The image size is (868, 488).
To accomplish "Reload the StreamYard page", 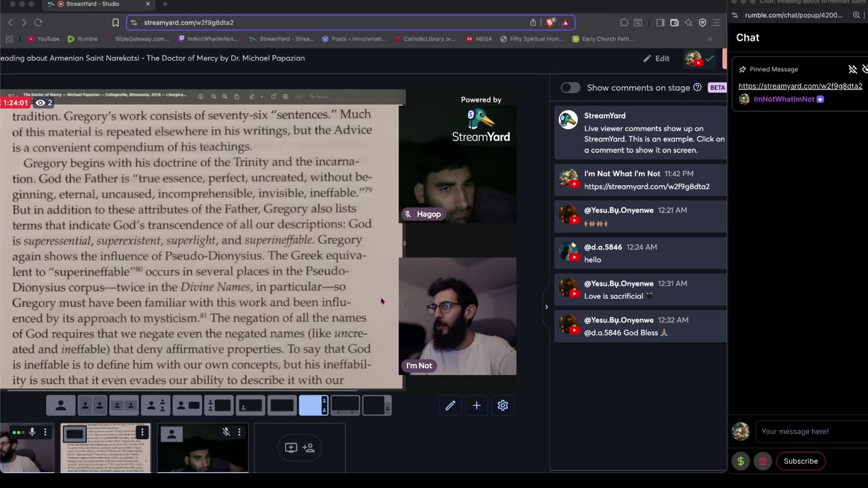I will tap(39, 22).
